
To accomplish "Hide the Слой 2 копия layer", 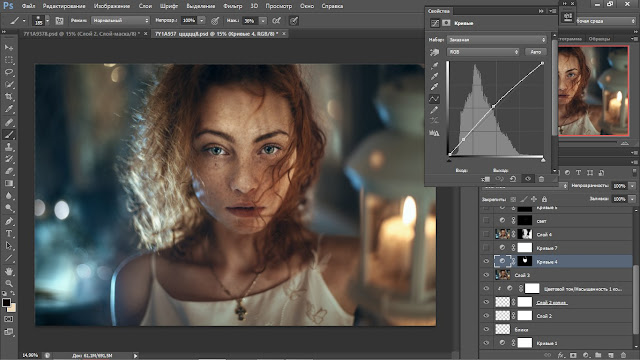I will tap(486, 302).
